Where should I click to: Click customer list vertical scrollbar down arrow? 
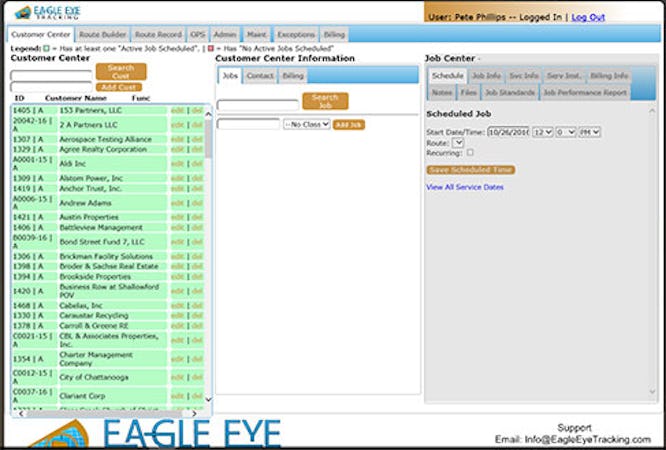208,399
